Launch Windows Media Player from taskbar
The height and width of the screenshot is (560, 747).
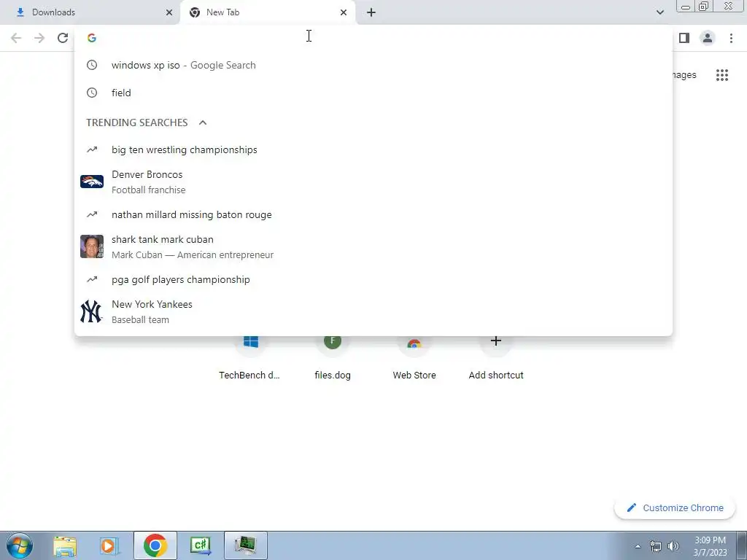coord(109,545)
